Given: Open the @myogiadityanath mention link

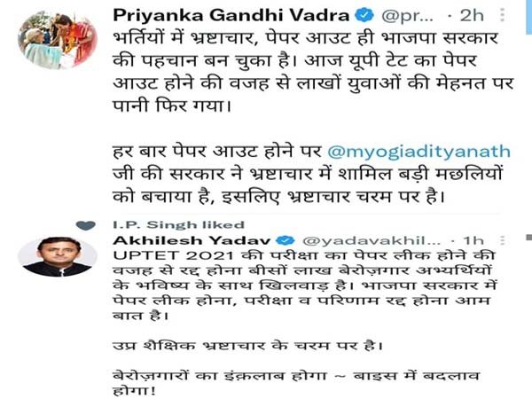Looking at the screenshot, I should [419, 152].
